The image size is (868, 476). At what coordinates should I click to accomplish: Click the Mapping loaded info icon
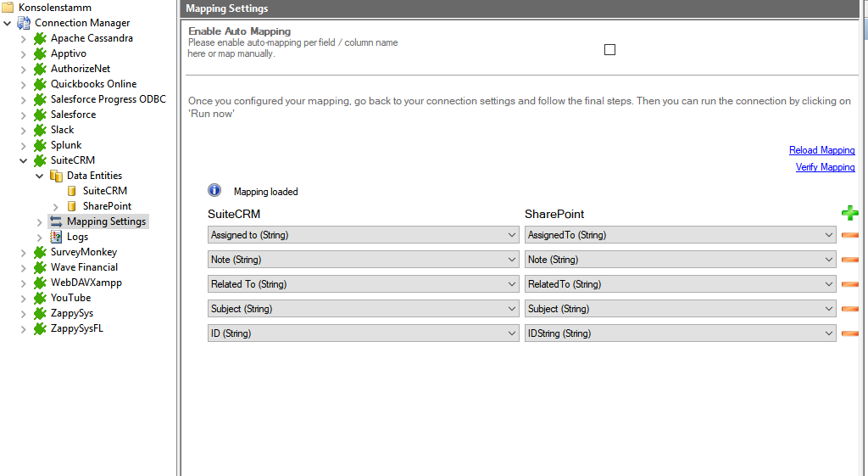pyautogui.click(x=214, y=191)
